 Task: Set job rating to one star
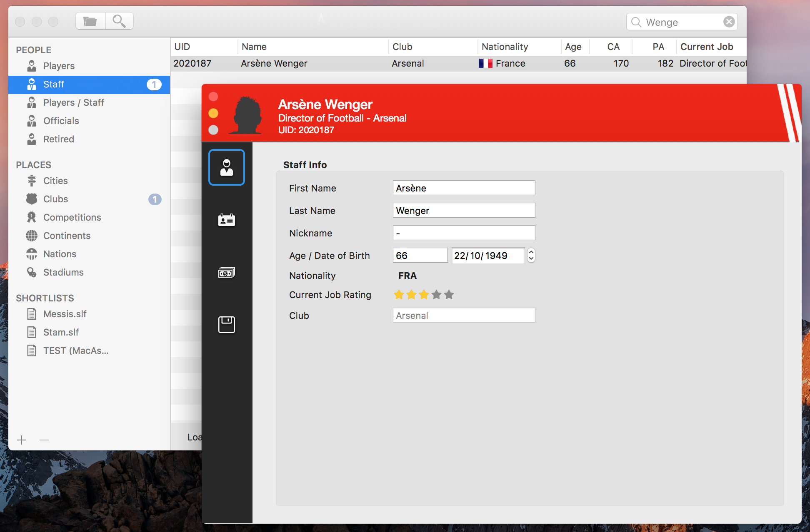(399, 295)
